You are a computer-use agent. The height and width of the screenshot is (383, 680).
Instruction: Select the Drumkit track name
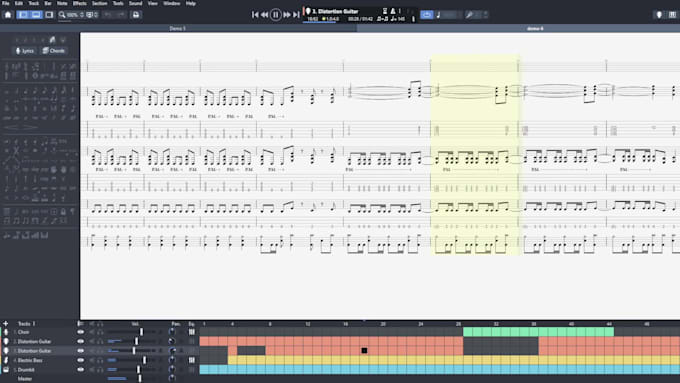26,370
